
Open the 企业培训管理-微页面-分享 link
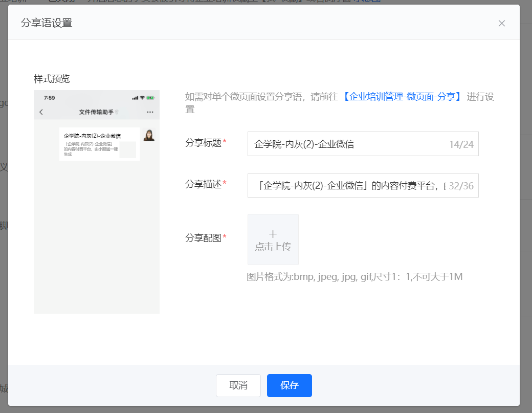point(402,97)
